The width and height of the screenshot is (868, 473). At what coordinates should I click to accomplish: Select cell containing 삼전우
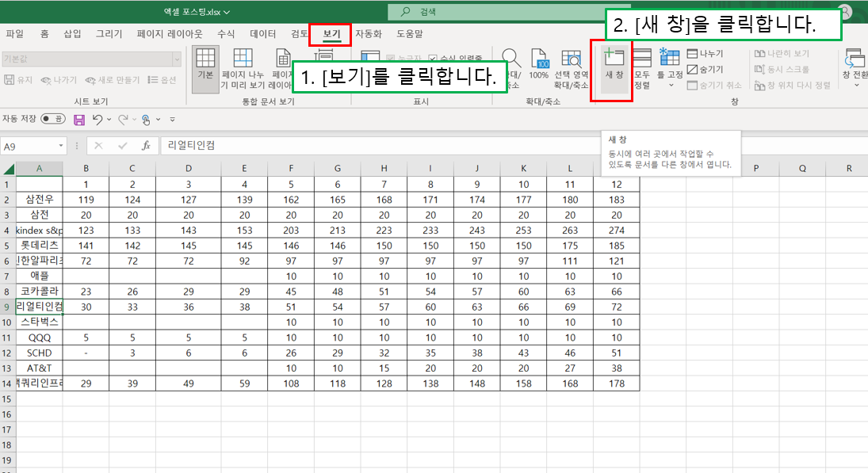click(x=40, y=200)
